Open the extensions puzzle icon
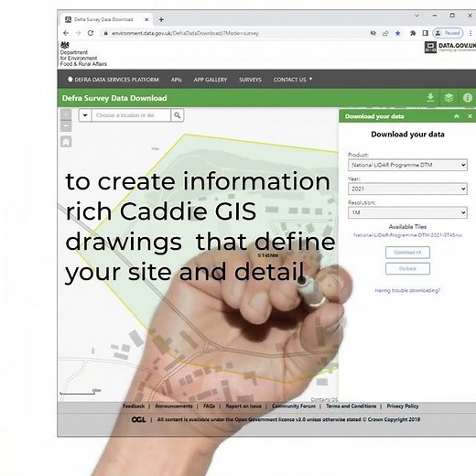This screenshot has height=476, width=476. 413,33
